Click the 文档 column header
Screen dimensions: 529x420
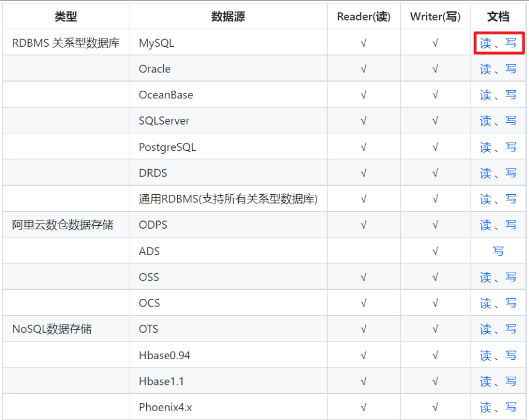click(x=498, y=16)
